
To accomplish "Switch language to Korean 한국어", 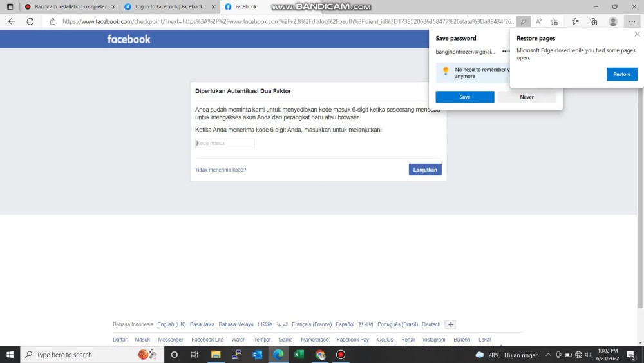I will tap(366, 324).
